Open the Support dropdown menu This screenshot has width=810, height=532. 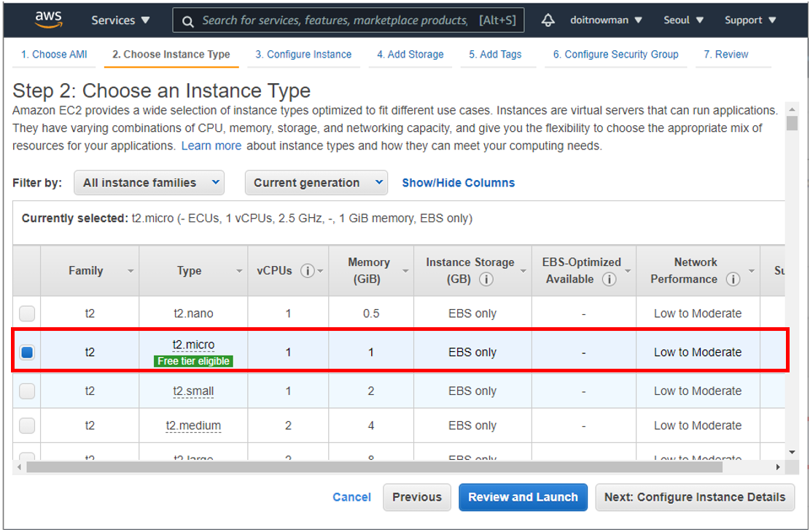750,20
